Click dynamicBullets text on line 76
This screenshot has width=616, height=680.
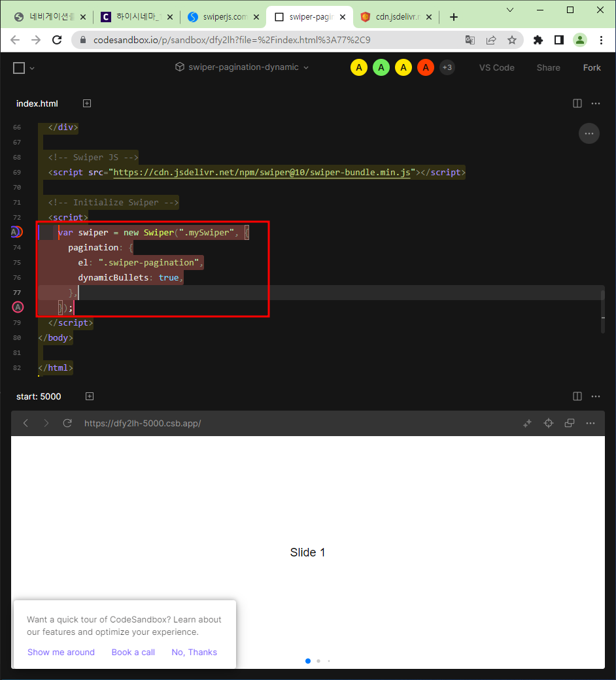(x=113, y=277)
